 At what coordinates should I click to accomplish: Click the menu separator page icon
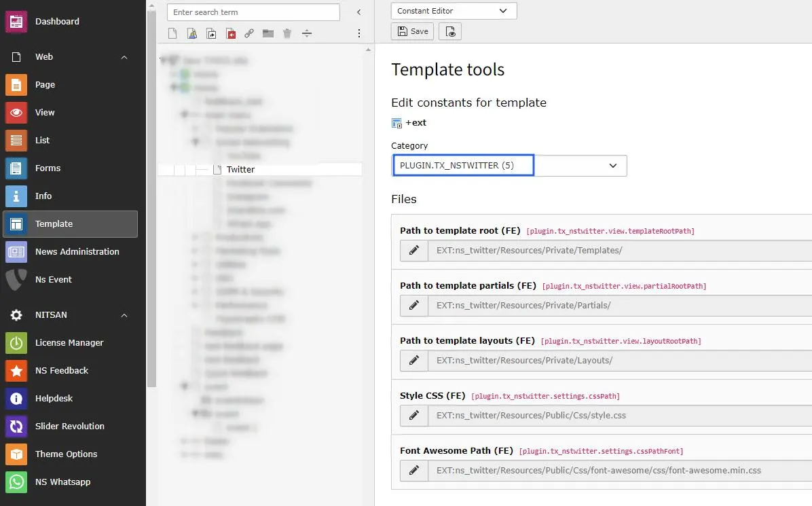pos(307,34)
